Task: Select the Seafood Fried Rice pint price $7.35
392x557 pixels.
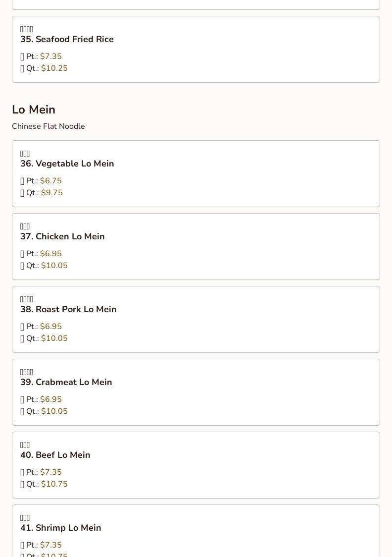Action: [x=50, y=56]
